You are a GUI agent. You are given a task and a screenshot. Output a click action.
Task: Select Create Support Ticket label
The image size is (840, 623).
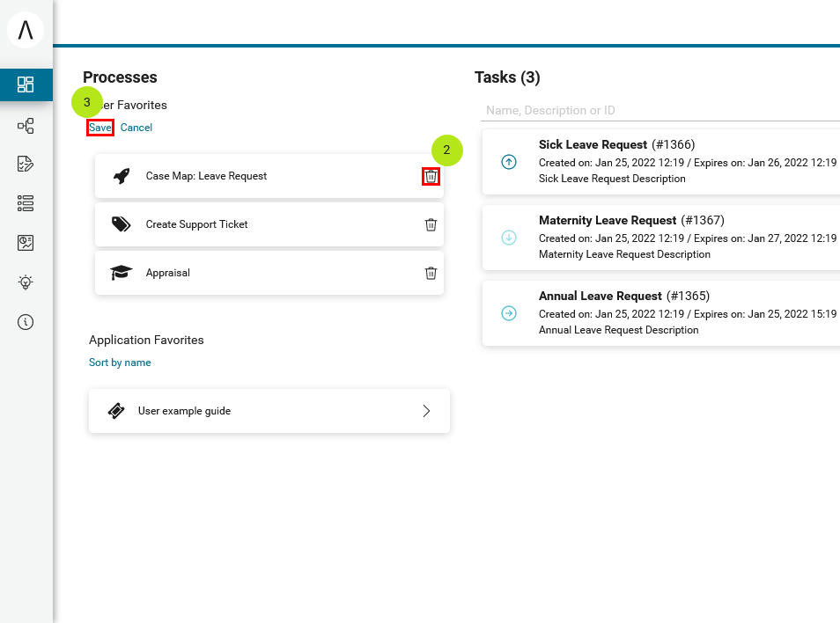196,224
